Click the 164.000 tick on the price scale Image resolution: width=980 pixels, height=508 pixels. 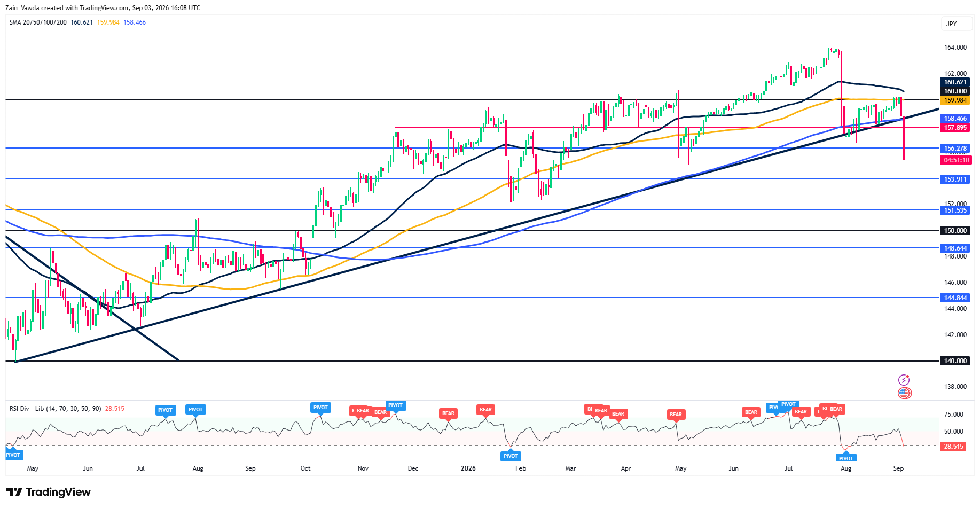(x=955, y=48)
